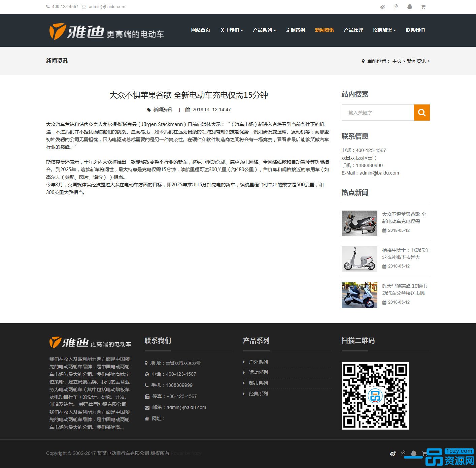Viewport: 476px width, 468px height.
Task: Open 都市系列 in footer product list
Action: 259,383
